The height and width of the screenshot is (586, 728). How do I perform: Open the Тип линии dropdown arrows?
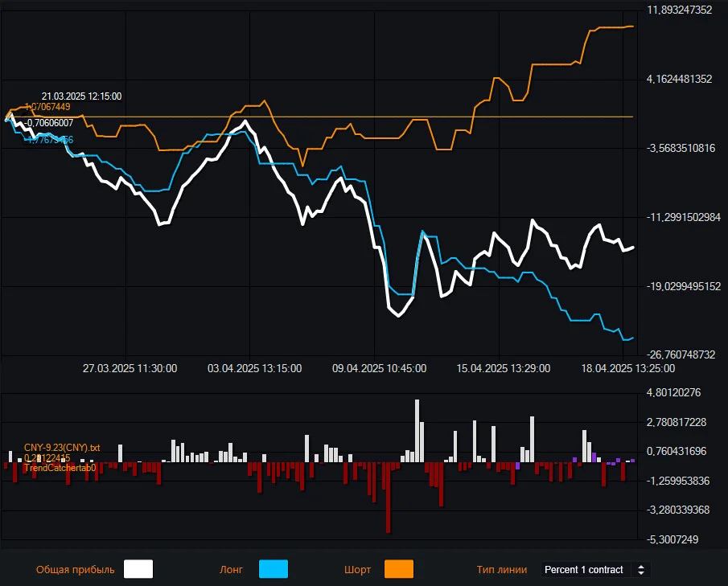tap(640, 570)
